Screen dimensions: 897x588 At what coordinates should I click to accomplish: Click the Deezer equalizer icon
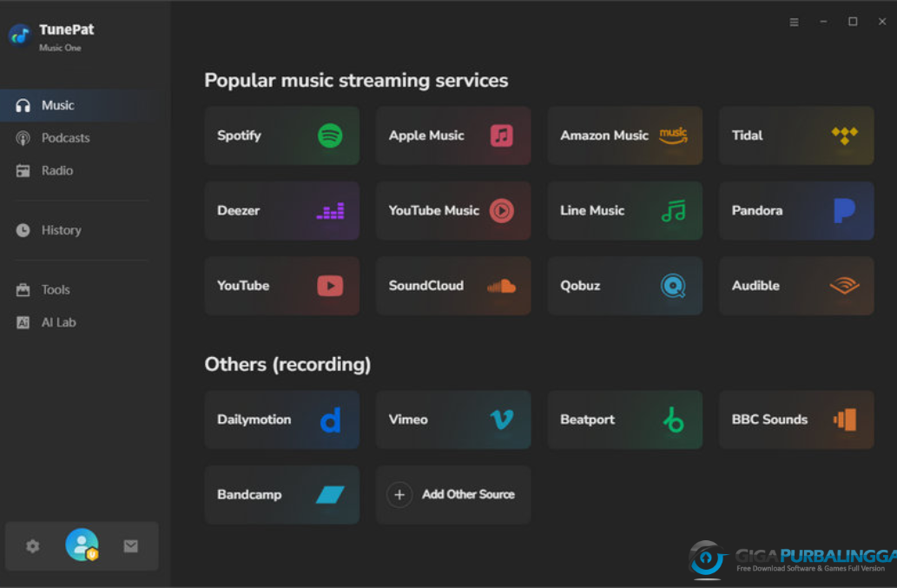[x=330, y=211]
